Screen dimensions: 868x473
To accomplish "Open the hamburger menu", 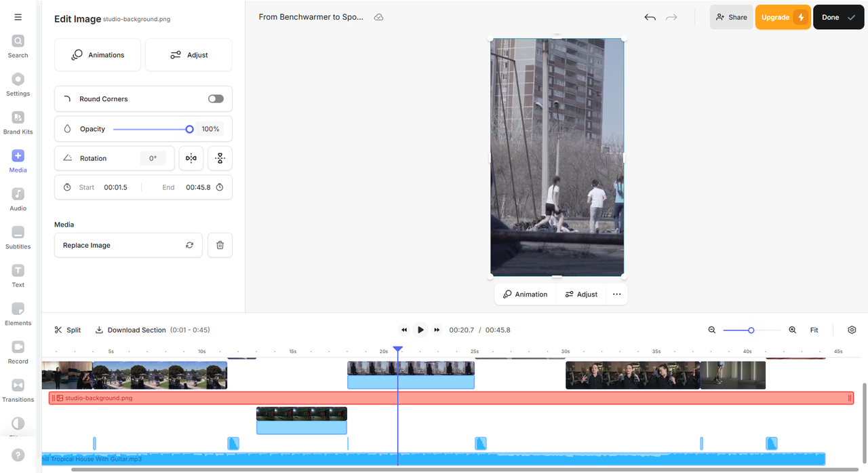I will click(x=18, y=17).
